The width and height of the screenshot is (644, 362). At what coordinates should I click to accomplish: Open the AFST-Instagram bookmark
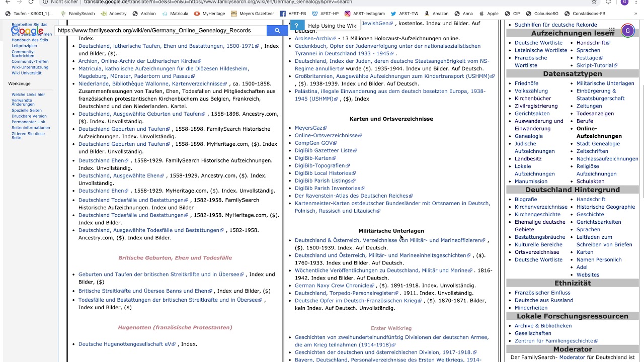tap(364, 14)
